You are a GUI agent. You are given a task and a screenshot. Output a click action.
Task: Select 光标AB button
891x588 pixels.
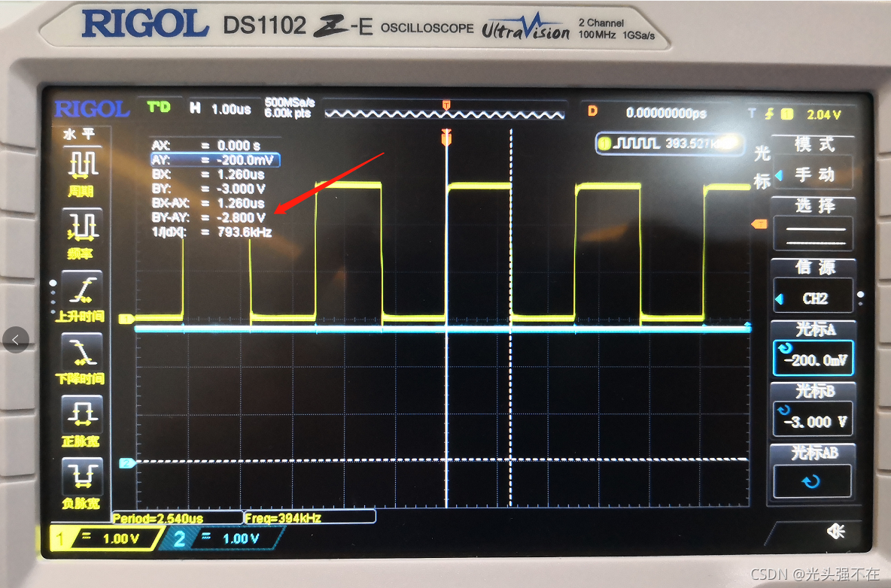coord(813,481)
